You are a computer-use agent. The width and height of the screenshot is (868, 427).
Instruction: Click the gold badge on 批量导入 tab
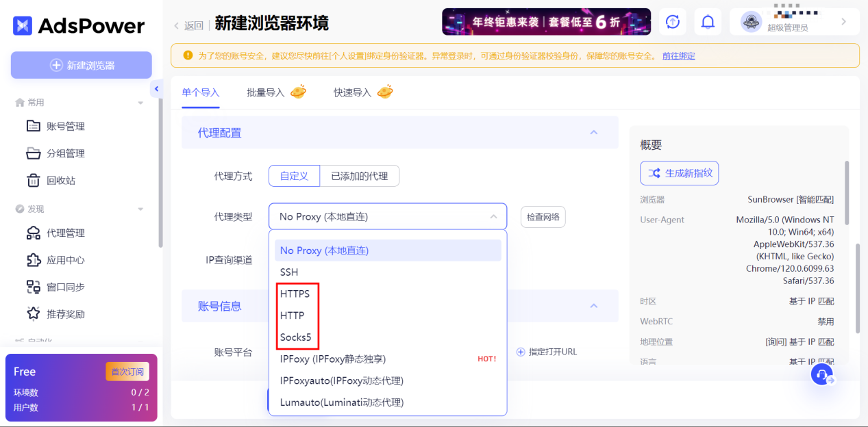(298, 92)
